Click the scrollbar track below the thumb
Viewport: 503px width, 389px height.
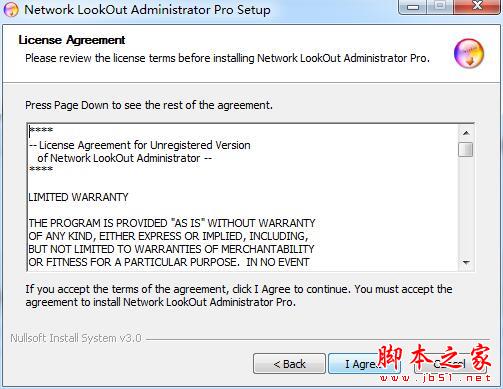click(466, 206)
